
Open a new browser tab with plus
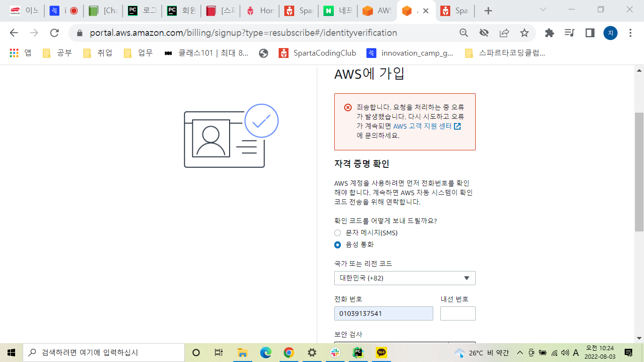click(x=488, y=11)
